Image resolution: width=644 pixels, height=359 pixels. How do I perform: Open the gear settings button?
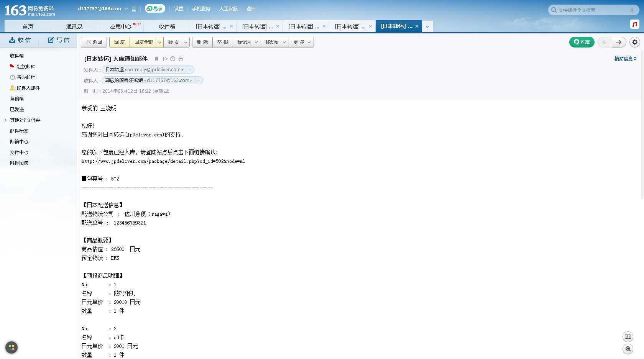click(635, 42)
